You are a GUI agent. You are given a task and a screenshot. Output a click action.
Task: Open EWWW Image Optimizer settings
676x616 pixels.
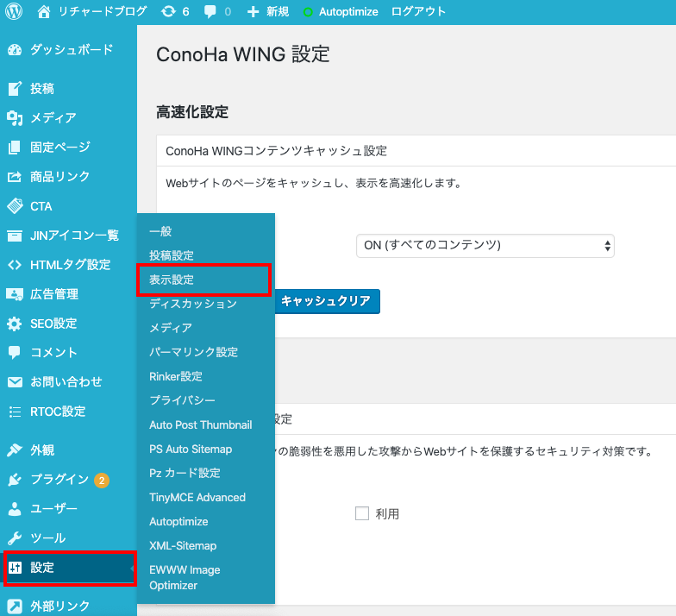[185, 578]
